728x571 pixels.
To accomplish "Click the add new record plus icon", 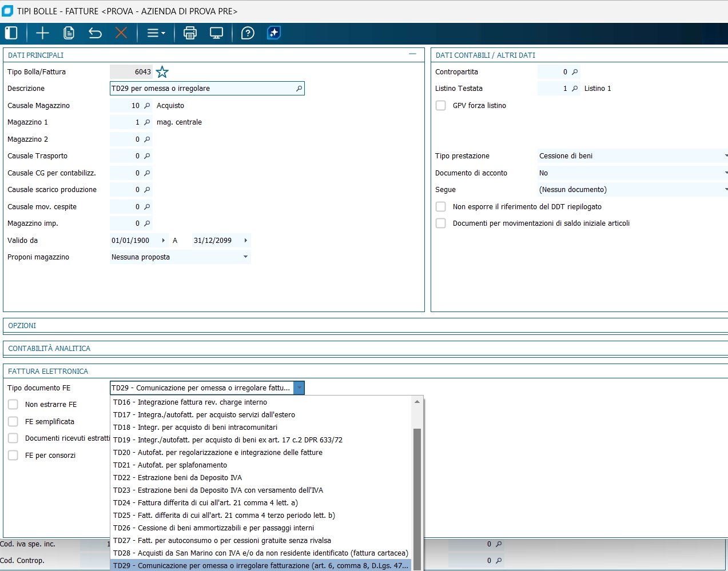I will [x=42, y=33].
